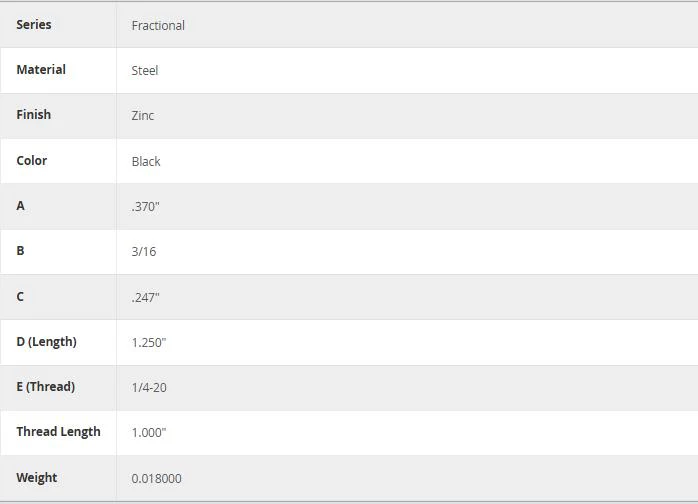The image size is (698, 504).
Task: Click the 1.000" thread length value
Action: click(x=149, y=432)
